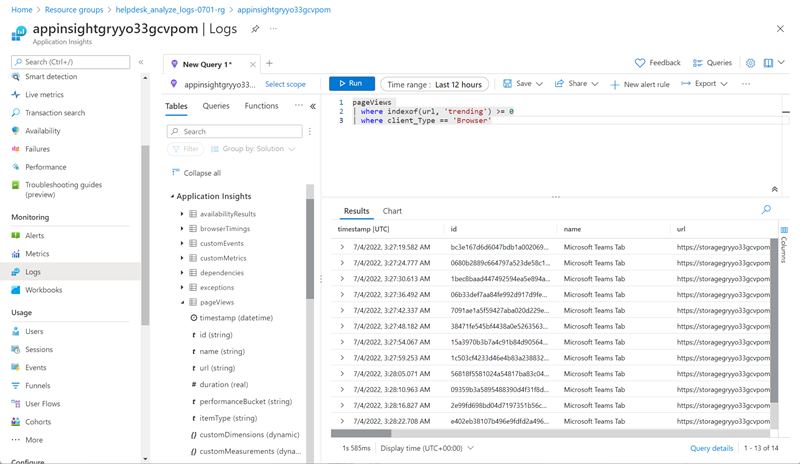Open the Feedback button

coord(658,63)
